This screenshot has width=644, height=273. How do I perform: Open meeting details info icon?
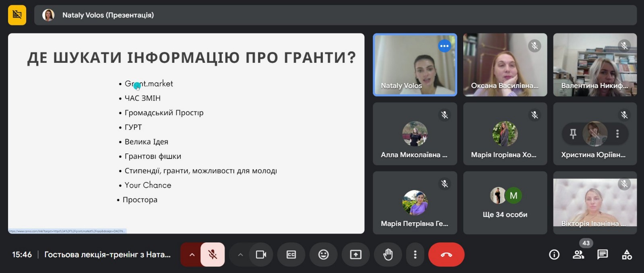coord(554,254)
